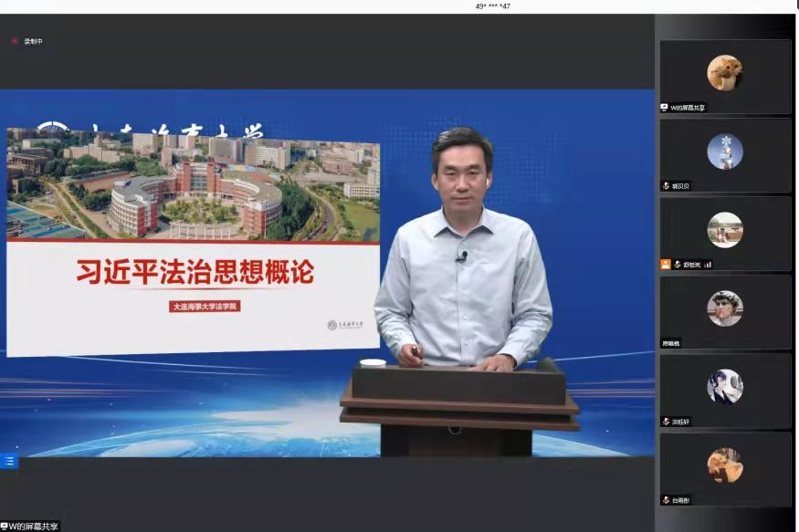Select the cat avatar of screen sharer

[724, 72]
